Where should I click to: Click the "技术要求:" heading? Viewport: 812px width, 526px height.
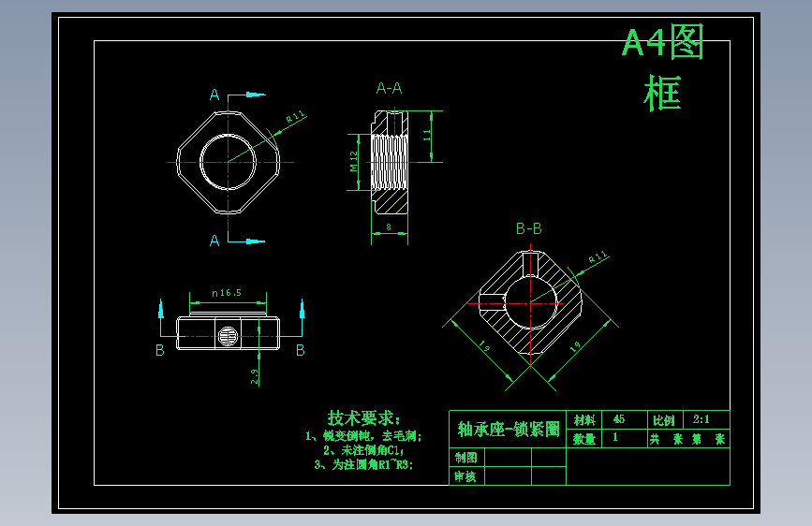(363, 418)
